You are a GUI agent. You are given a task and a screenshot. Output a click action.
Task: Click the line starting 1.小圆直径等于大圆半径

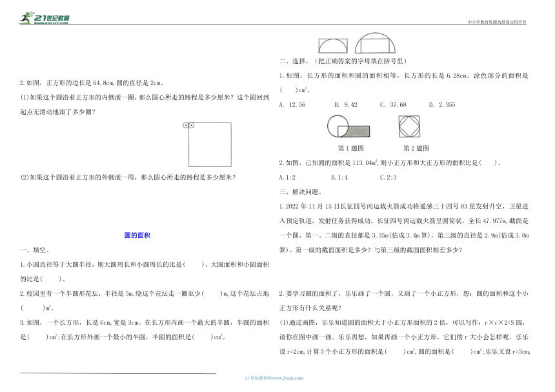tap(145, 264)
